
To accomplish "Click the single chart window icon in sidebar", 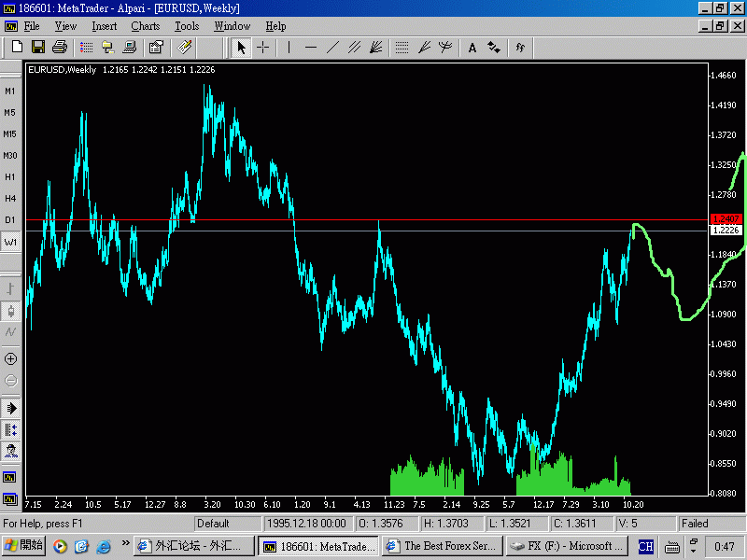I will (10, 477).
